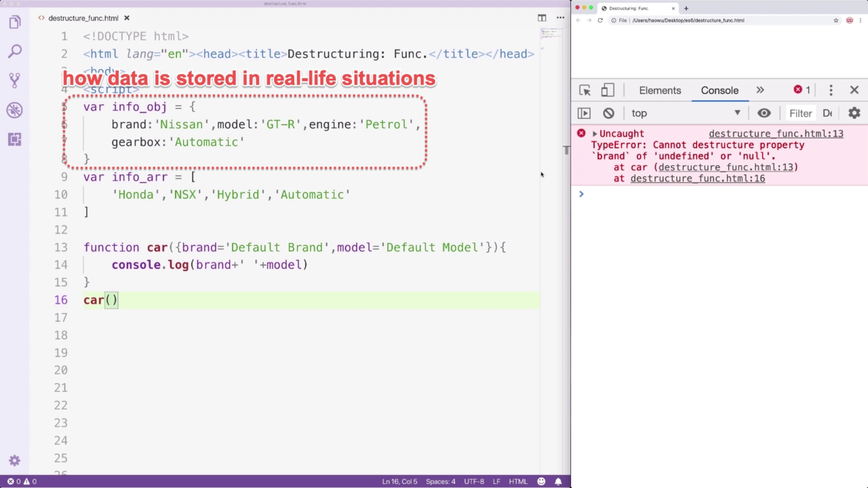
Task: Reload the page in Chrome
Action: click(600, 20)
